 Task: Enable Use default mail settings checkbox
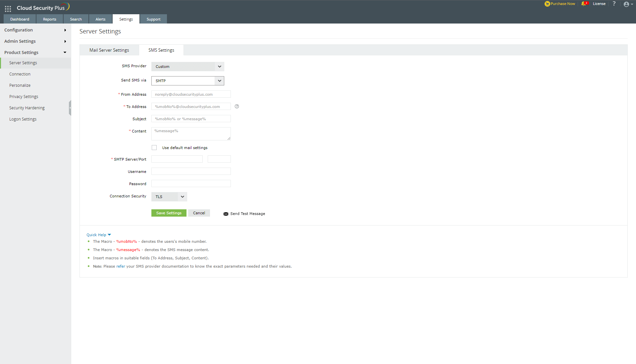point(154,148)
